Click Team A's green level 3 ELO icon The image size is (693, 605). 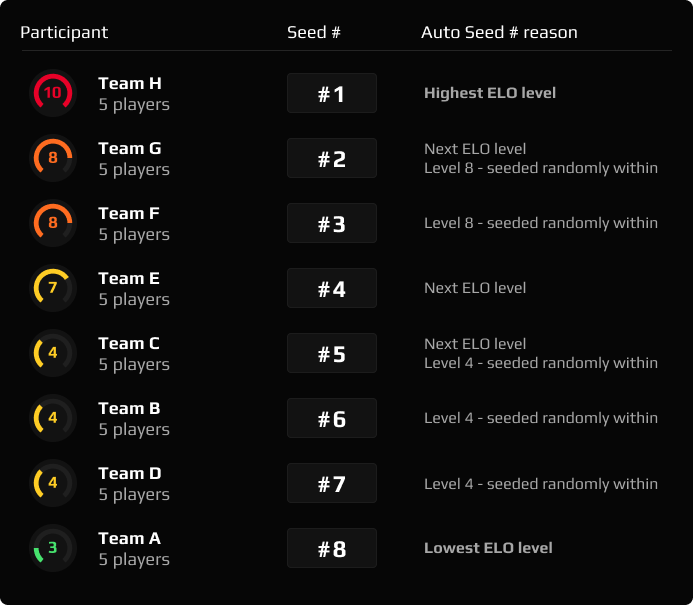tap(53, 548)
